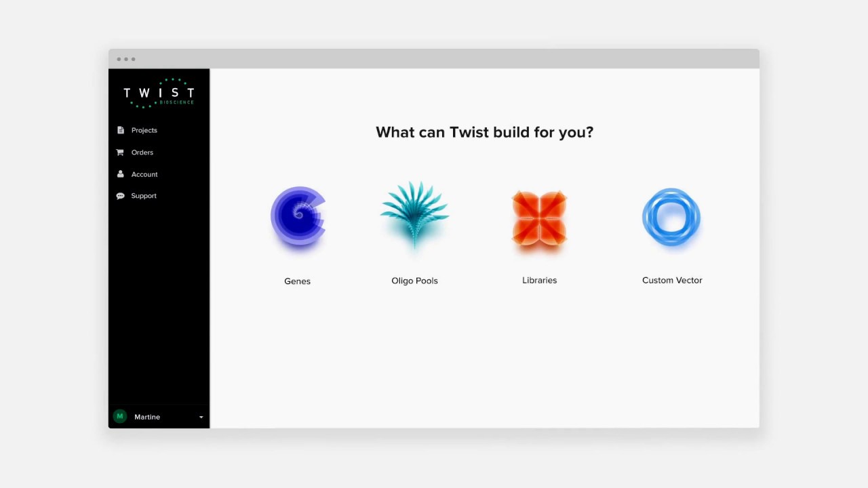Click the Support chat bubble icon
Screen dimensions: 868x488
point(120,196)
